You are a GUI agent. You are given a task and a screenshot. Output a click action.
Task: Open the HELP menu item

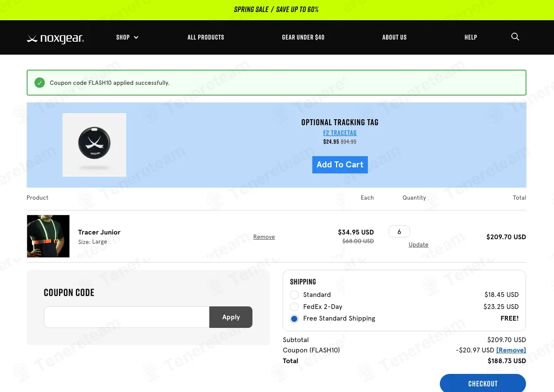[x=471, y=37]
